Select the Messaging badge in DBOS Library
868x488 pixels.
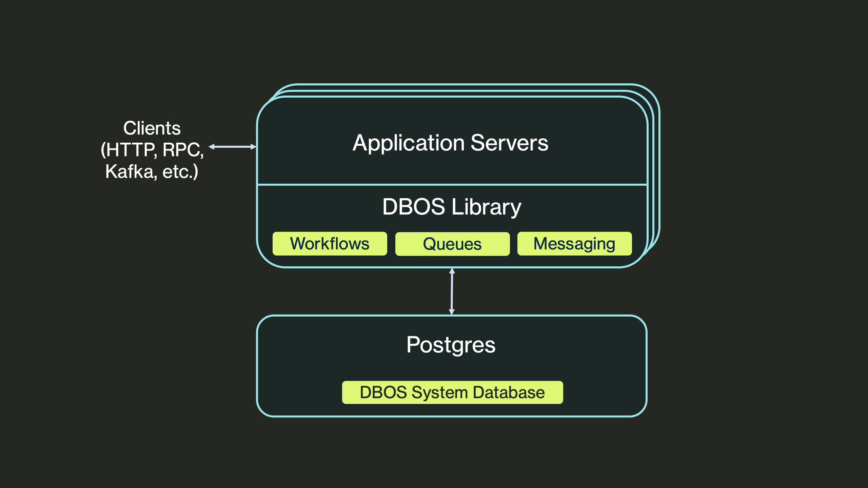[574, 243]
